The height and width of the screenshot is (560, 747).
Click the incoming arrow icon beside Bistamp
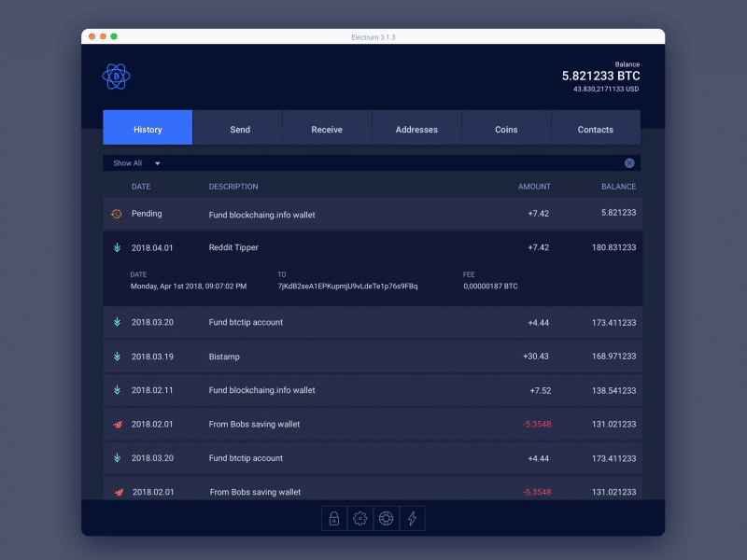point(117,357)
